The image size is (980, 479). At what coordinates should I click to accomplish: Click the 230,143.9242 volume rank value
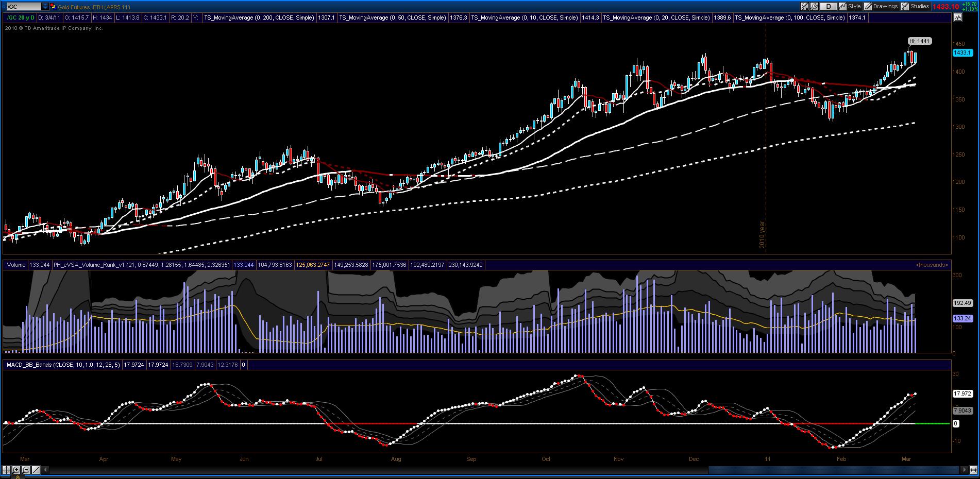(x=465, y=265)
